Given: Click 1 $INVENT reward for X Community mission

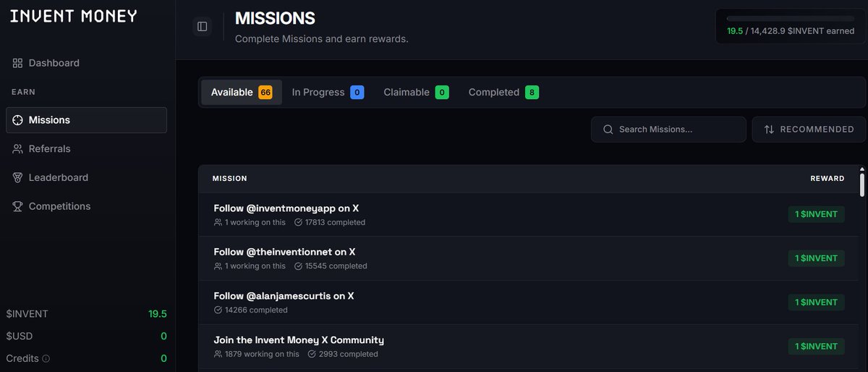Looking at the screenshot, I should (816, 347).
